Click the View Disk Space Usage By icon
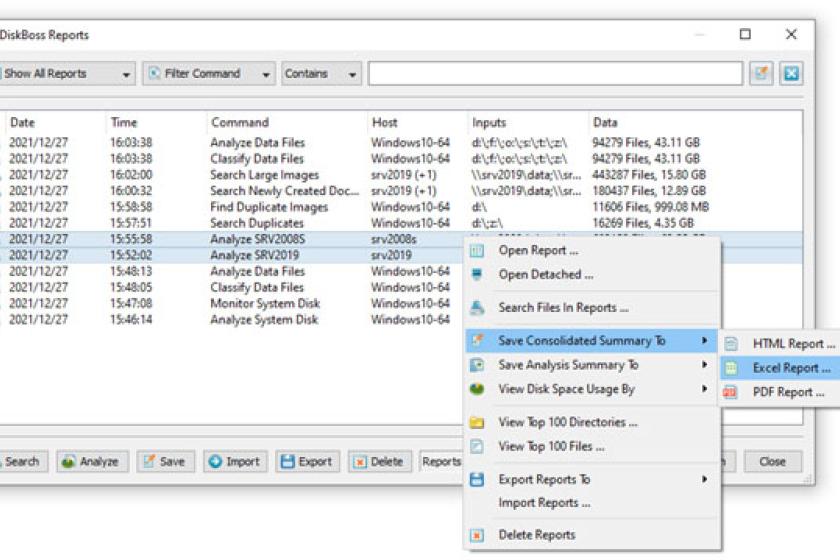Screen dimensions: 840x560 point(477,389)
